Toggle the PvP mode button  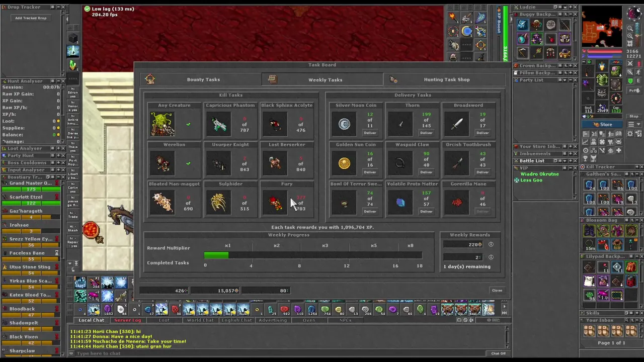point(634,90)
